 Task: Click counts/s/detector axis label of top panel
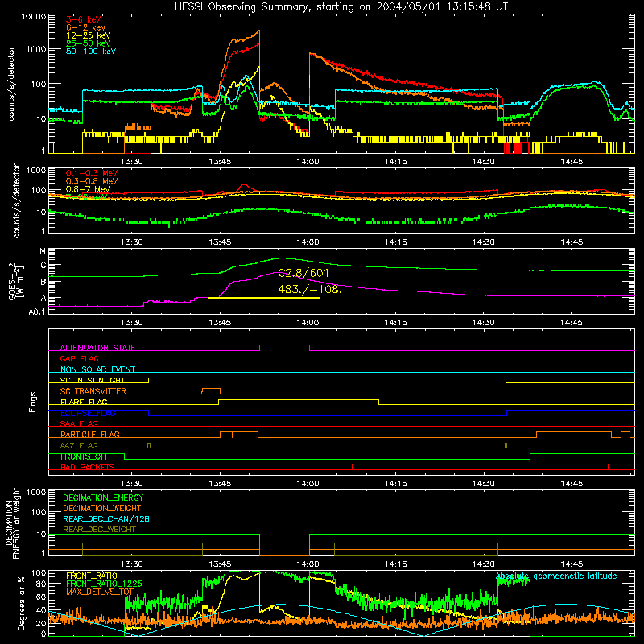pos(10,84)
